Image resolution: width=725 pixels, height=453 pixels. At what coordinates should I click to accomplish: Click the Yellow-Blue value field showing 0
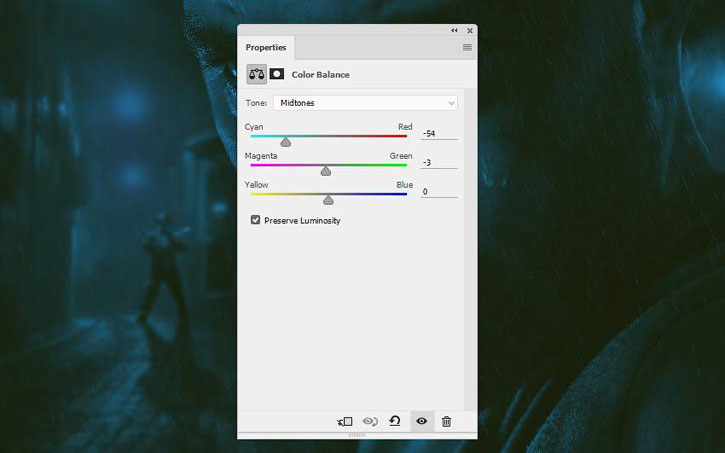coord(439,191)
